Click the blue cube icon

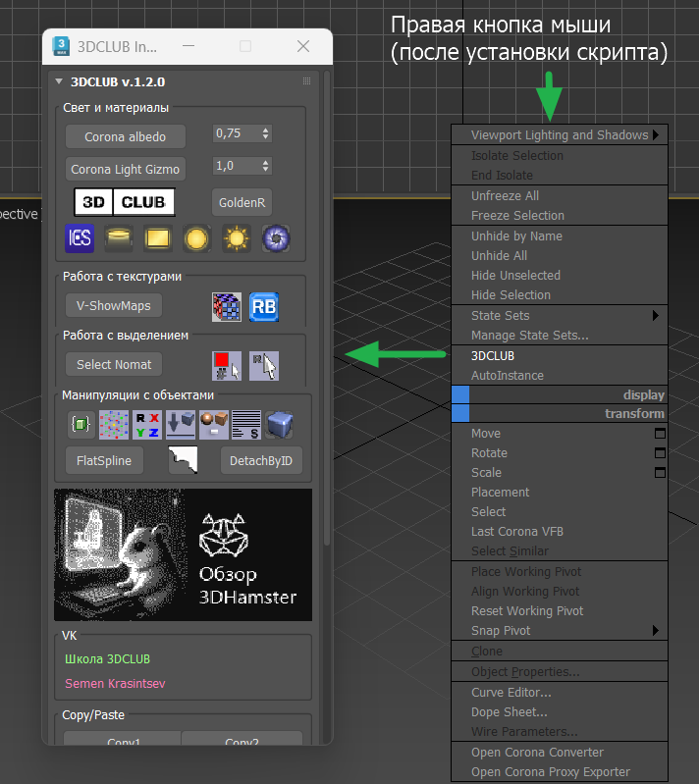(x=279, y=425)
